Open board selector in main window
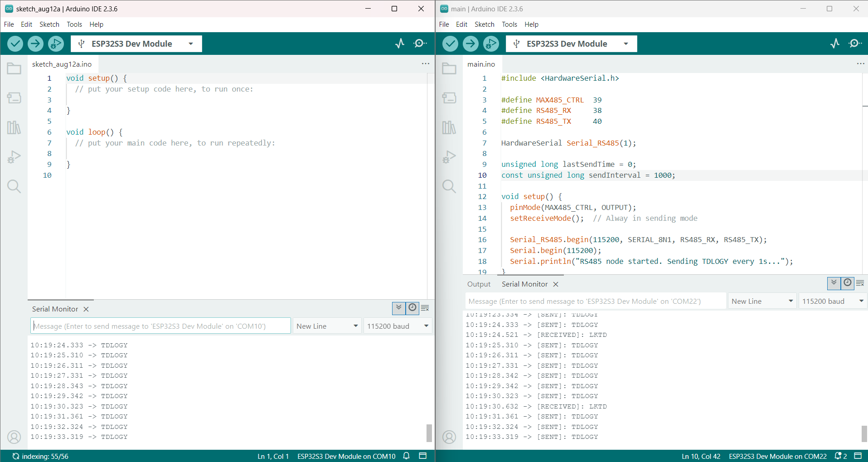The image size is (868, 462). [x=572, y=44]
